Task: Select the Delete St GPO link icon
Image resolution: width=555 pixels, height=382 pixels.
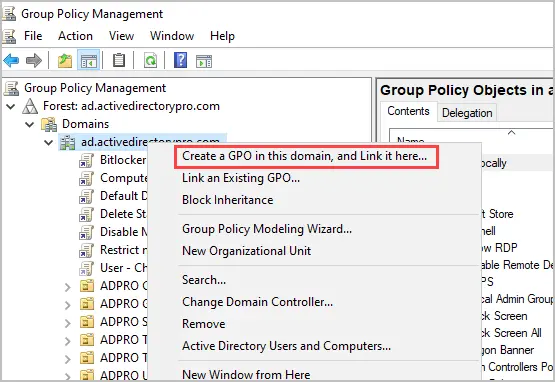Action: (x=86, y=214)
